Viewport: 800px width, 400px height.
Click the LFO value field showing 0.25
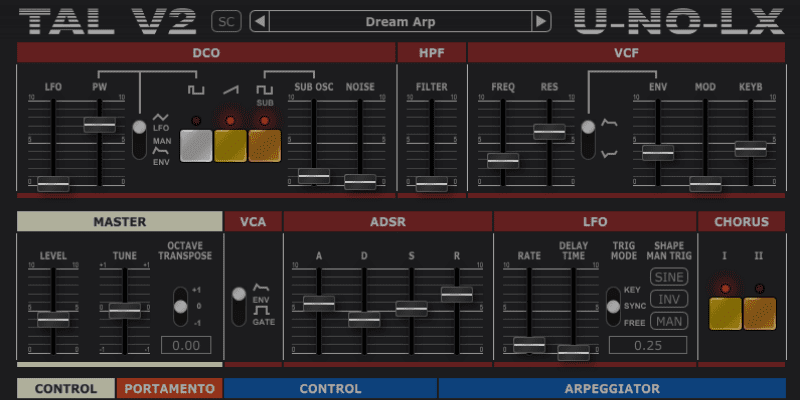click(x=648, y=345)
